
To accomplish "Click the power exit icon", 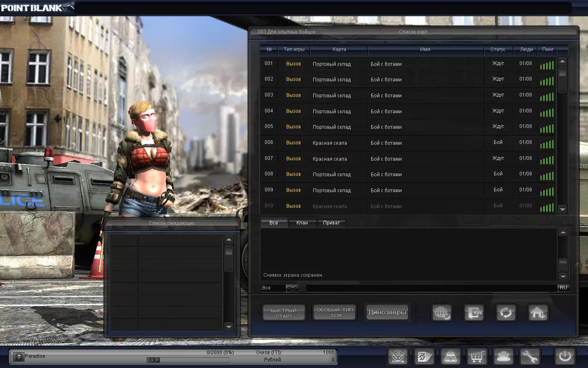I will point(565,357).
